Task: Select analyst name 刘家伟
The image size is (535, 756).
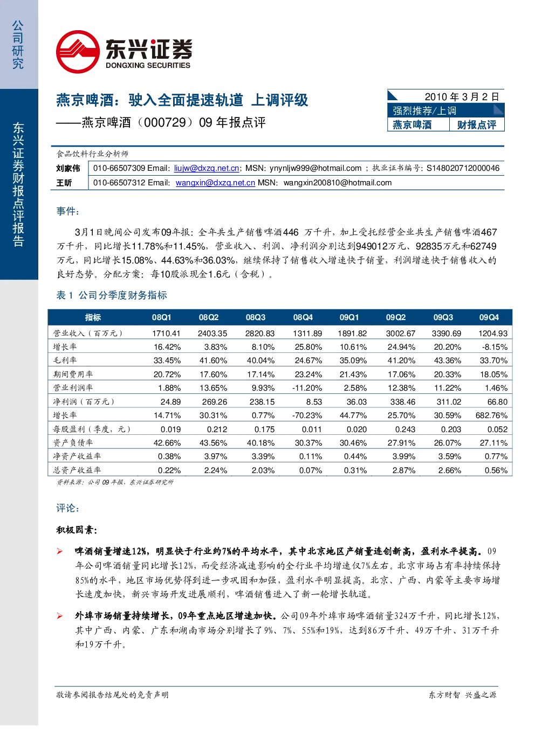Action: point(68,168)
